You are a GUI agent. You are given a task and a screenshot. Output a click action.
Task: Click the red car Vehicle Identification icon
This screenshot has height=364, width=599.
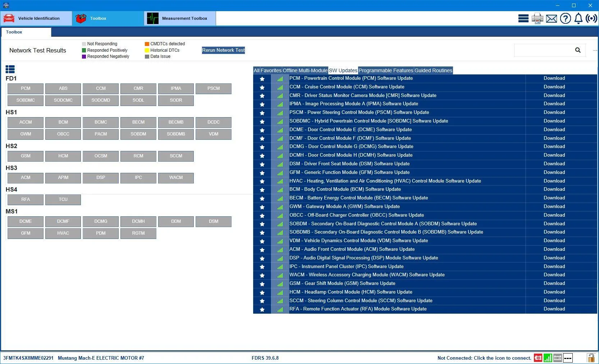(9, 18)
